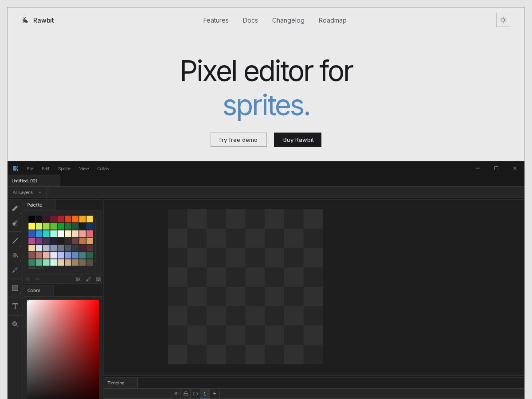The image size is (532, 399).
Task: Select the Eraser tool
Action: 15,223
